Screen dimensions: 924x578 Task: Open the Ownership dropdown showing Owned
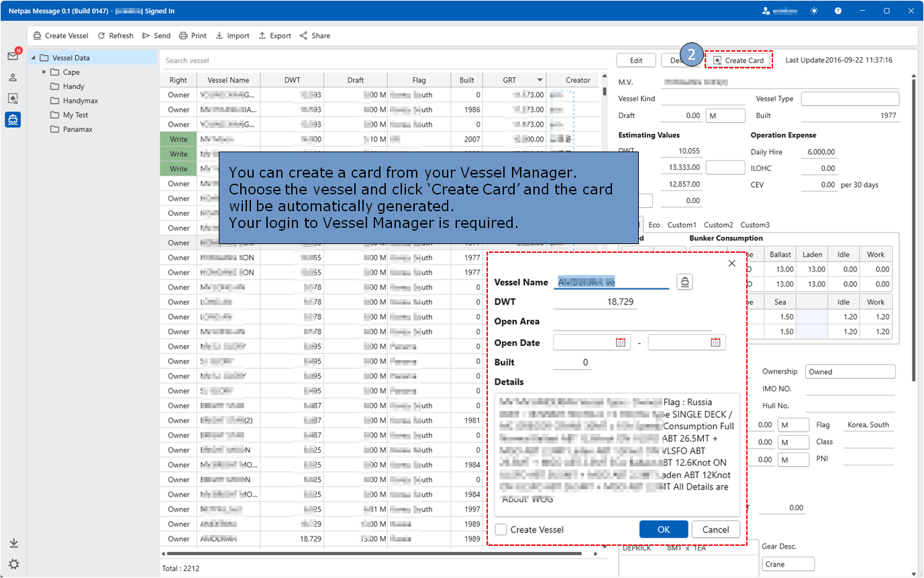point(850,371)
